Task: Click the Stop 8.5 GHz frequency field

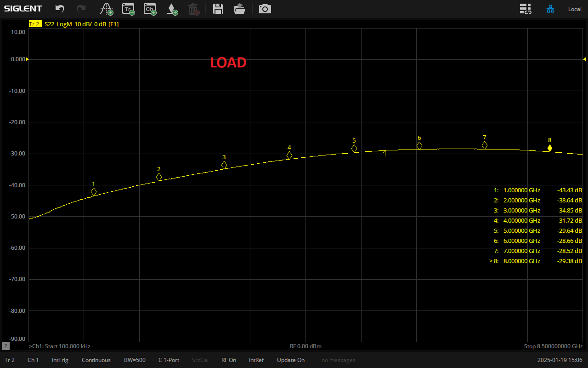Action: [553, 346]
